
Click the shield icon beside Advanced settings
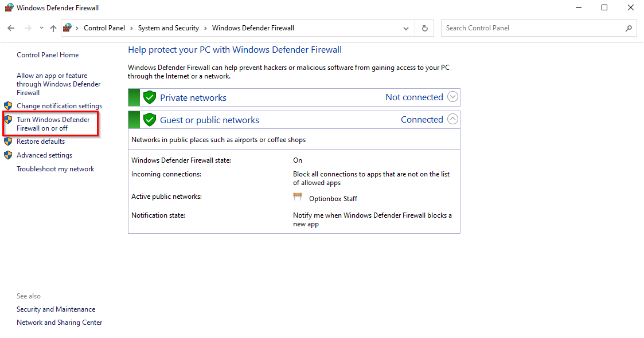(x=8, y=155)
